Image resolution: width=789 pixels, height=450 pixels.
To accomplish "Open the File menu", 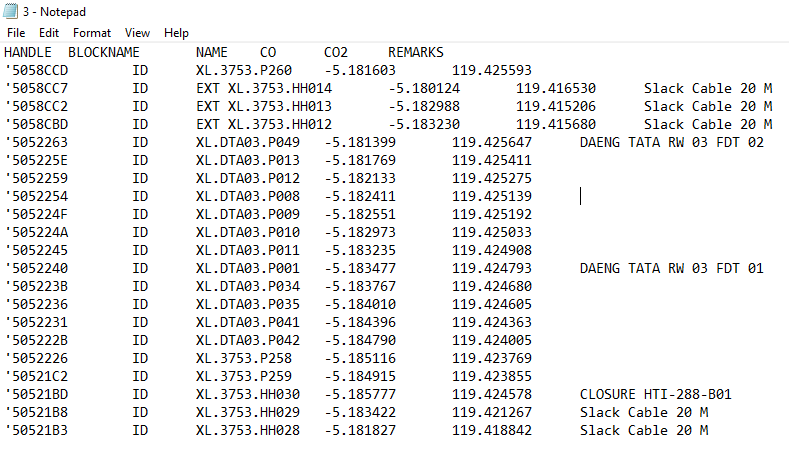I will pyautogui.click(x=16, y=33).
